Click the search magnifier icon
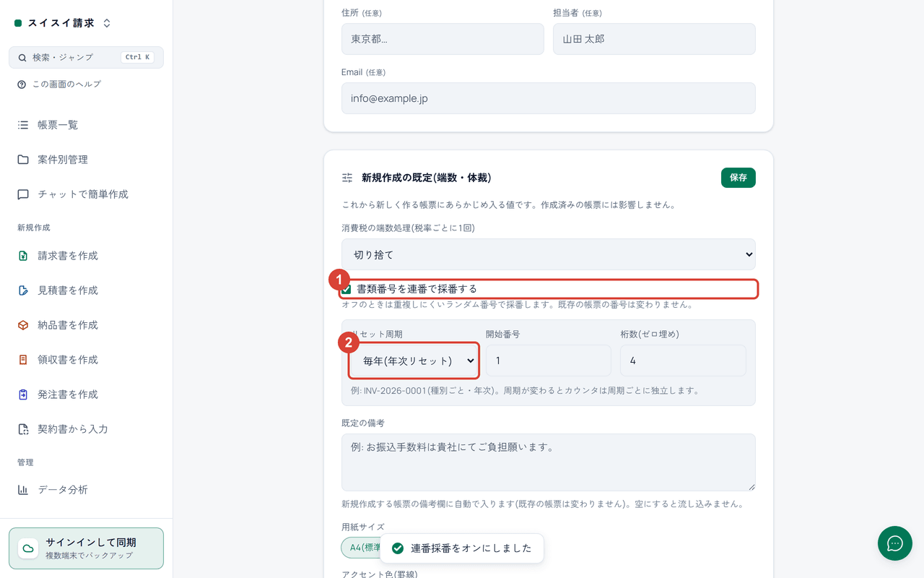 (x=22, y=58)
